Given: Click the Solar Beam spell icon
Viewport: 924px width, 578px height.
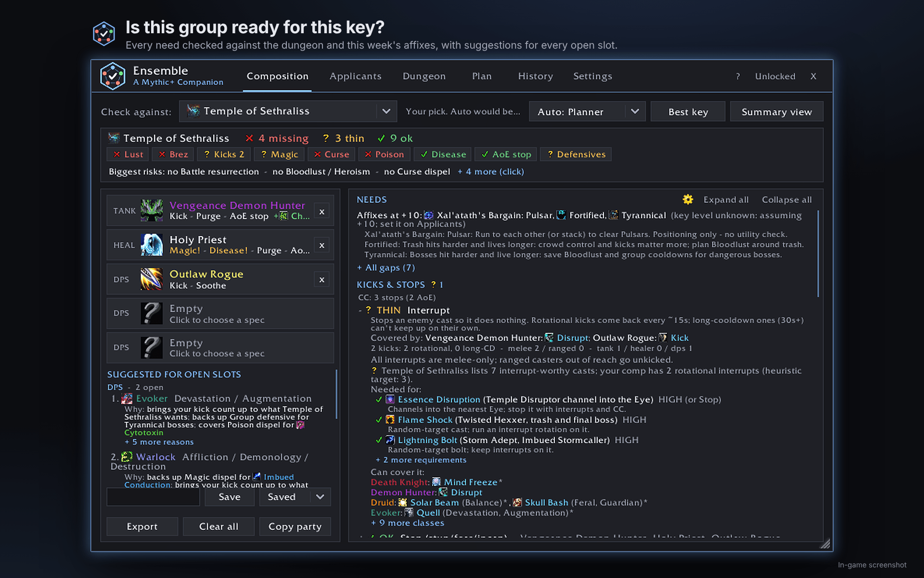Looking at the screenshot, I should pyautogui.click(x=403, y=502).
